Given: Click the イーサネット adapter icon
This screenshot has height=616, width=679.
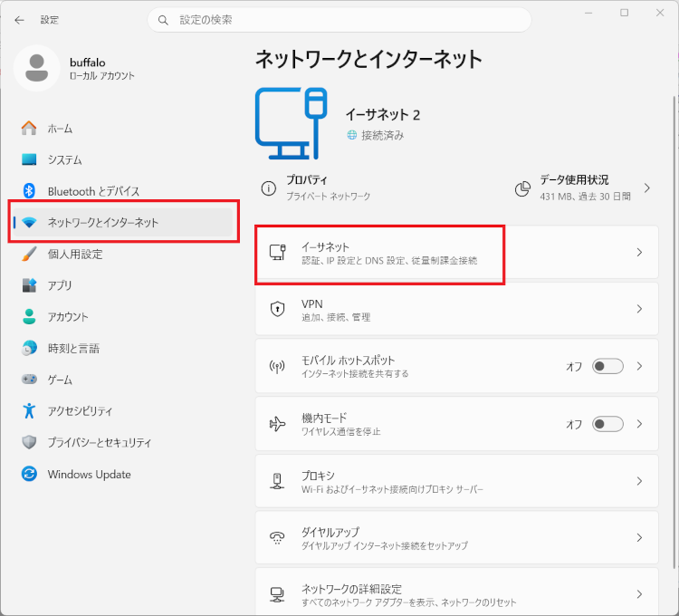Looking at the screenshot, I should (277, 252).
